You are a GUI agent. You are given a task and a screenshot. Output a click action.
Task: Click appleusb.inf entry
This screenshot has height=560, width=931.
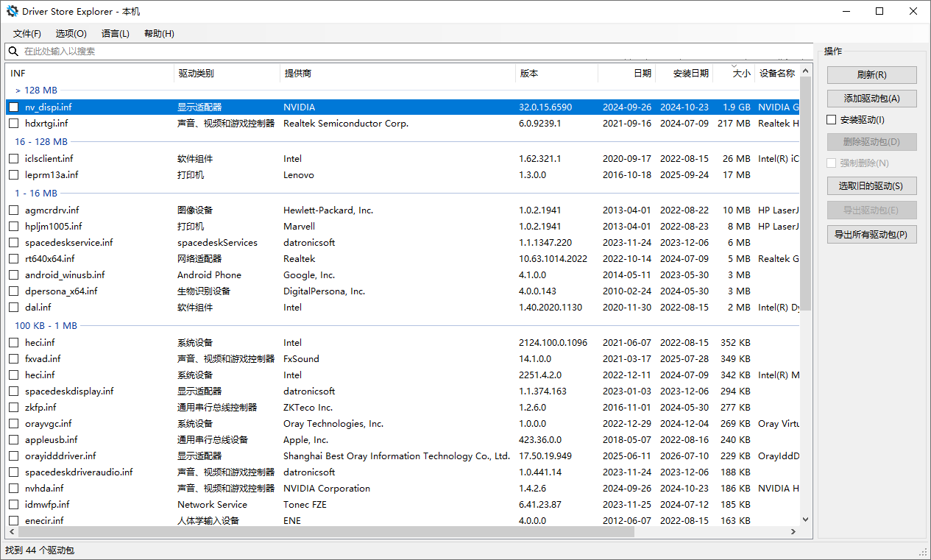[51, 440]
